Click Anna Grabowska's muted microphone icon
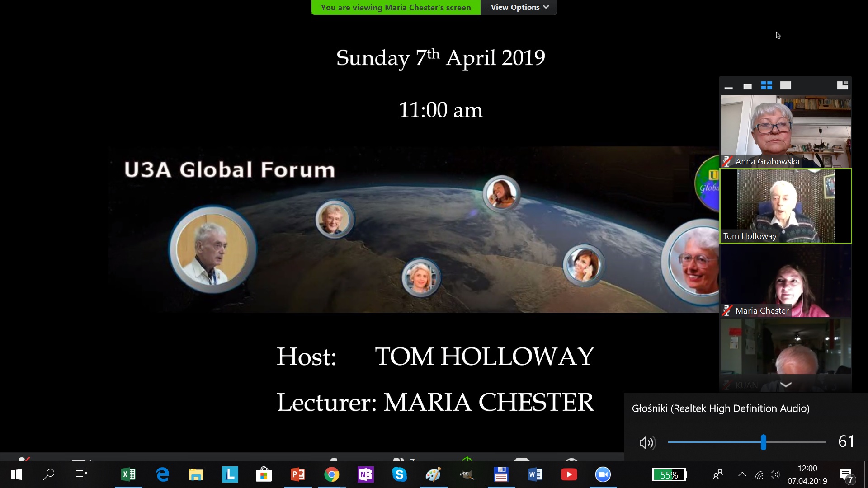 [727, 161]
